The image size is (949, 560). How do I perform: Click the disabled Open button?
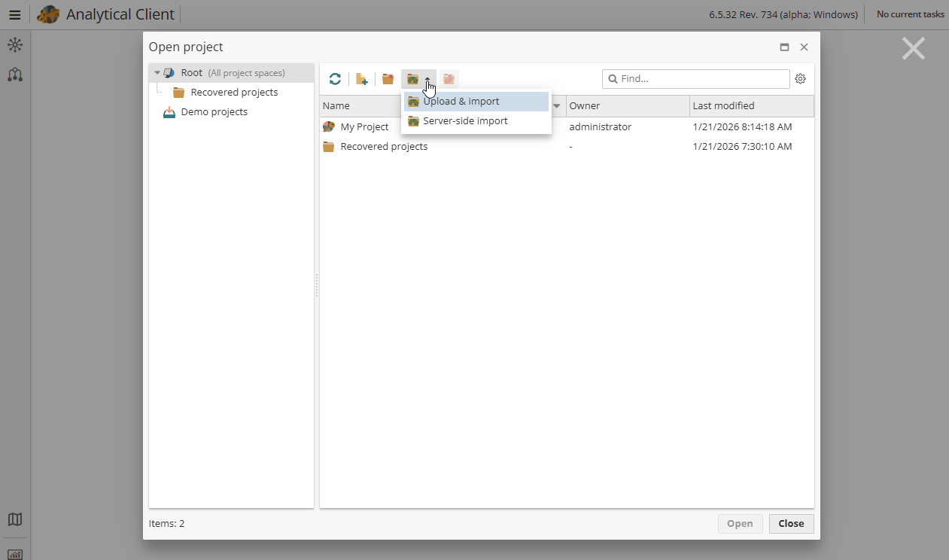pos(740,523)
